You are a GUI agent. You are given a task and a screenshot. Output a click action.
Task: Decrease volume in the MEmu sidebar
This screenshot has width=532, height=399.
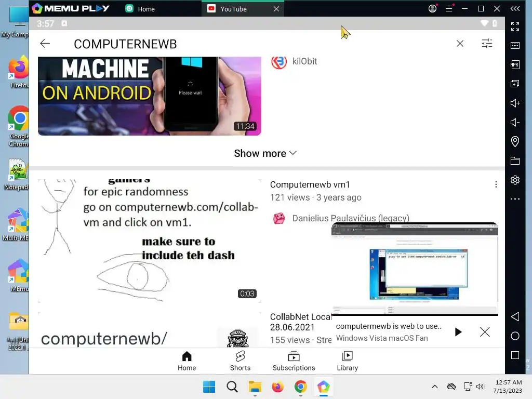click(x=515, y=122)
